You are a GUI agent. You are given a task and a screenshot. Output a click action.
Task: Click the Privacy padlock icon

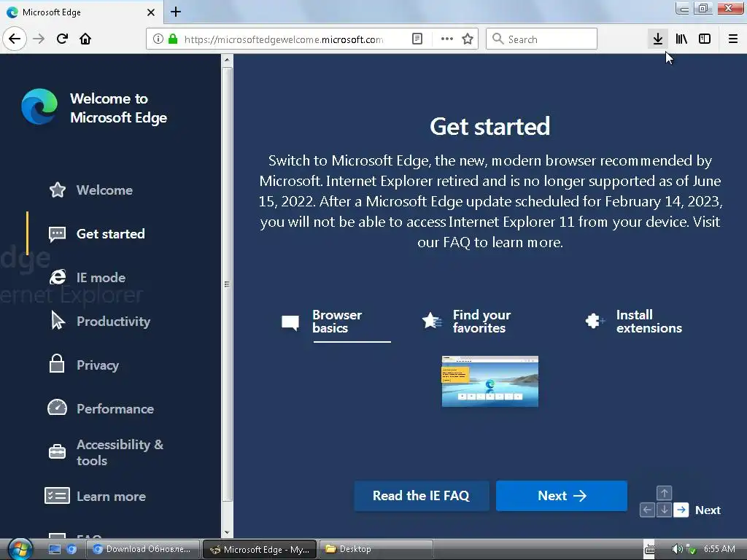tap(57, 363)
